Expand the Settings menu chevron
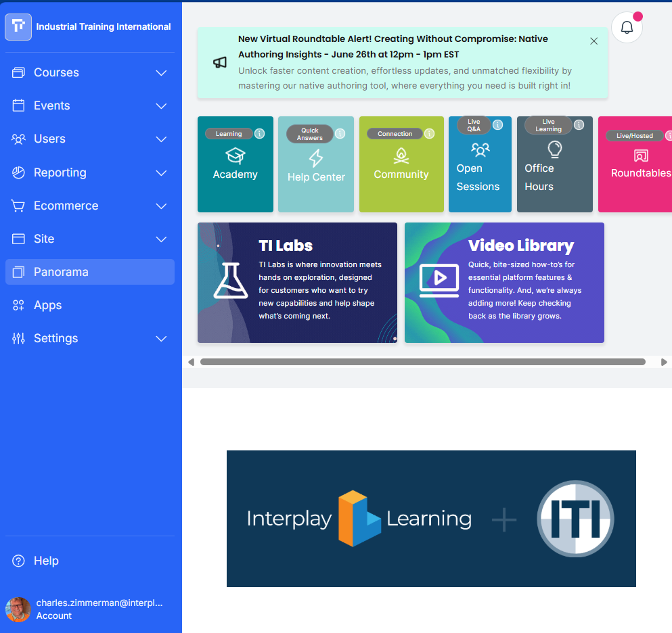Image resolution: width=672 pixels, height=633 pixels. tap(161, 339)
